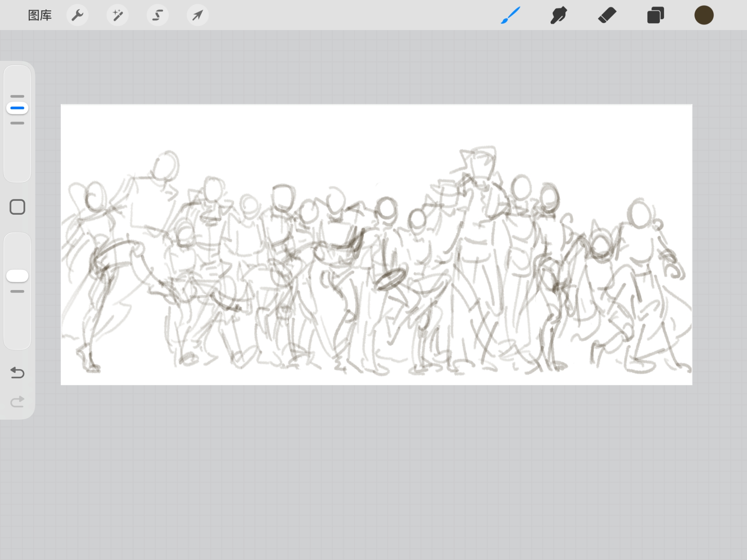The image size is (747, 560).
Task: Click the gray notch above size handle
Action: [17, 96]
